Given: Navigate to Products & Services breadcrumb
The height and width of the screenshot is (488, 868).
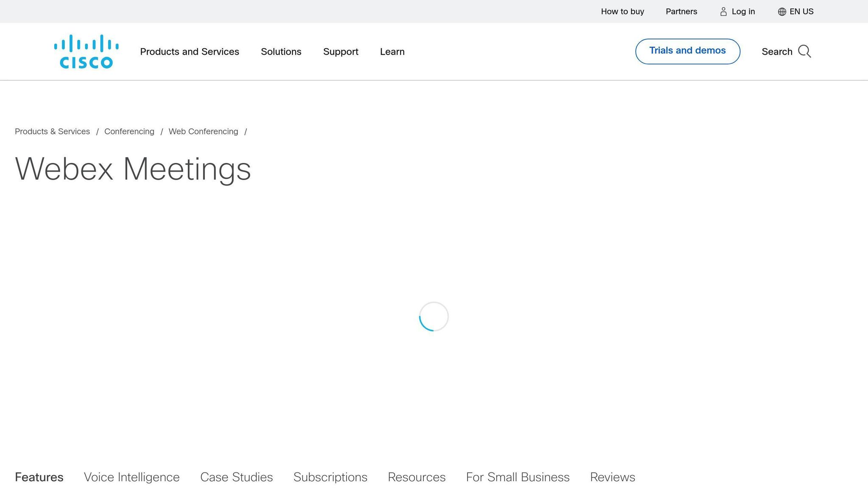Looking at the screenshot, I should point(52,131).
